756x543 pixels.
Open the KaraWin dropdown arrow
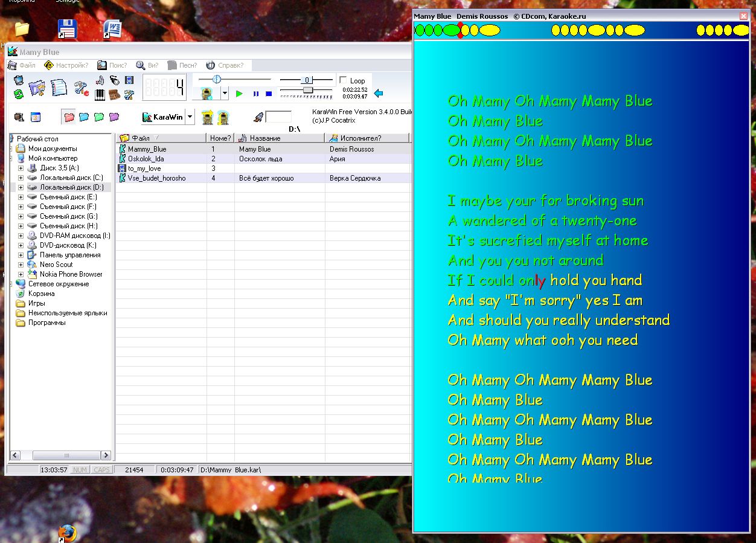(190, 117)
